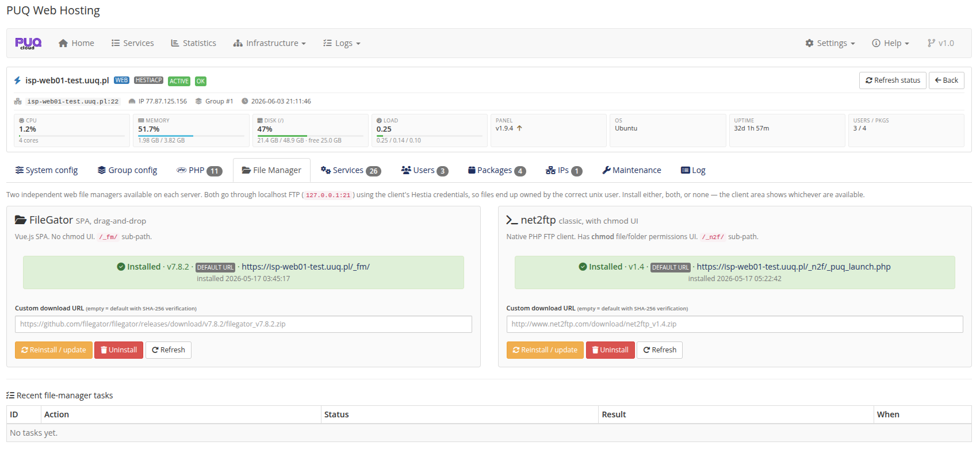Click the Log tab list icon
The width and height of the screenshot is (980, 457).
[x=686, y=170]
